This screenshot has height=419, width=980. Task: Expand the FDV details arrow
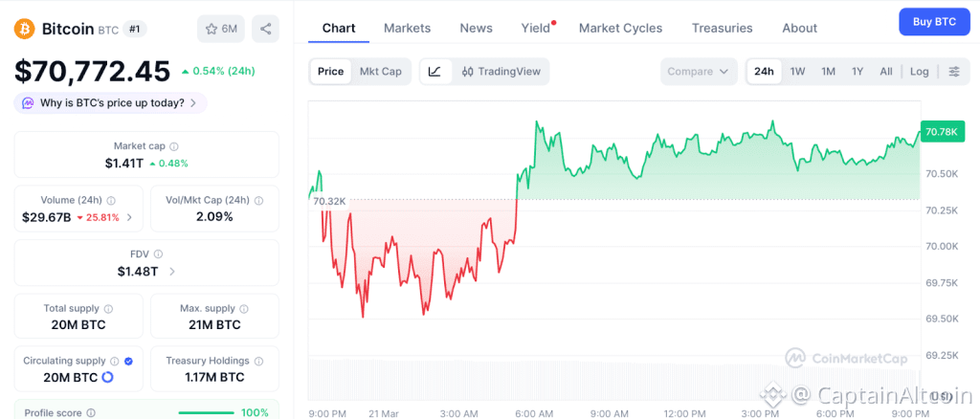172,272
